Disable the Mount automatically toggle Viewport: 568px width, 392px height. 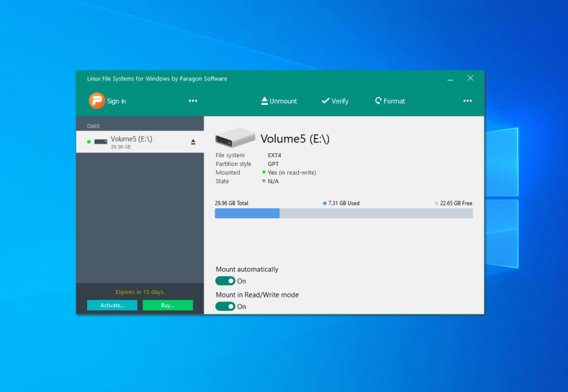(226, 280)
